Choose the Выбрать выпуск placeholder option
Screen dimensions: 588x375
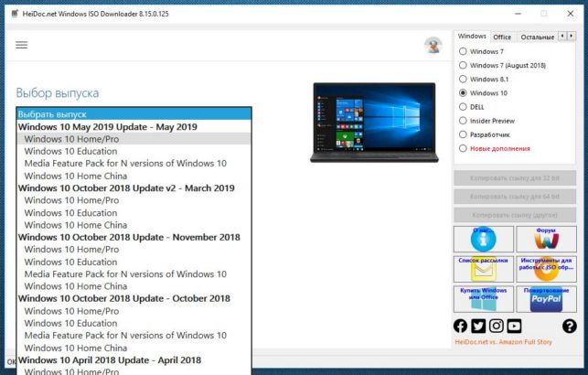[134, 114]
